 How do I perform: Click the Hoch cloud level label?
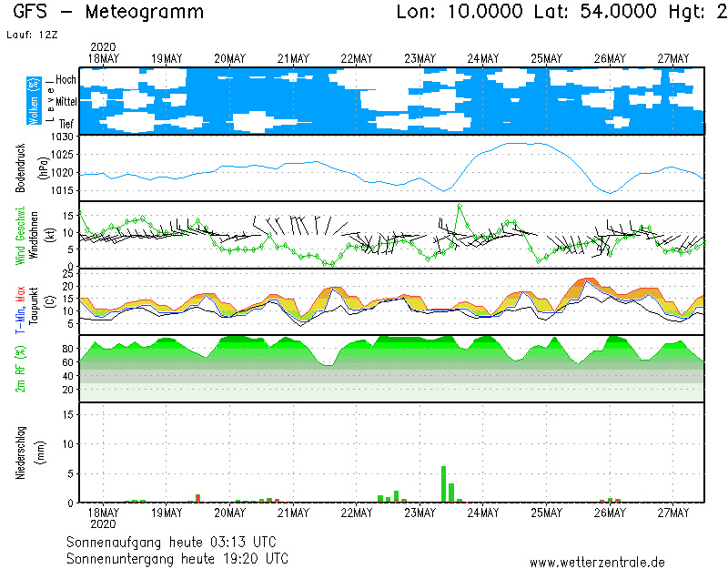(66, 80)
